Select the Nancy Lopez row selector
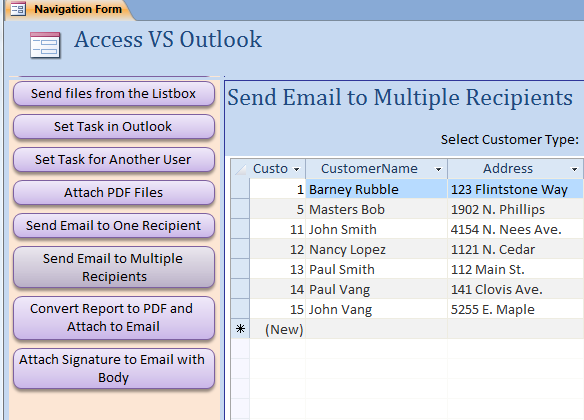The width and height of the screenshot is (584, 420). click(x=240, y=249)
